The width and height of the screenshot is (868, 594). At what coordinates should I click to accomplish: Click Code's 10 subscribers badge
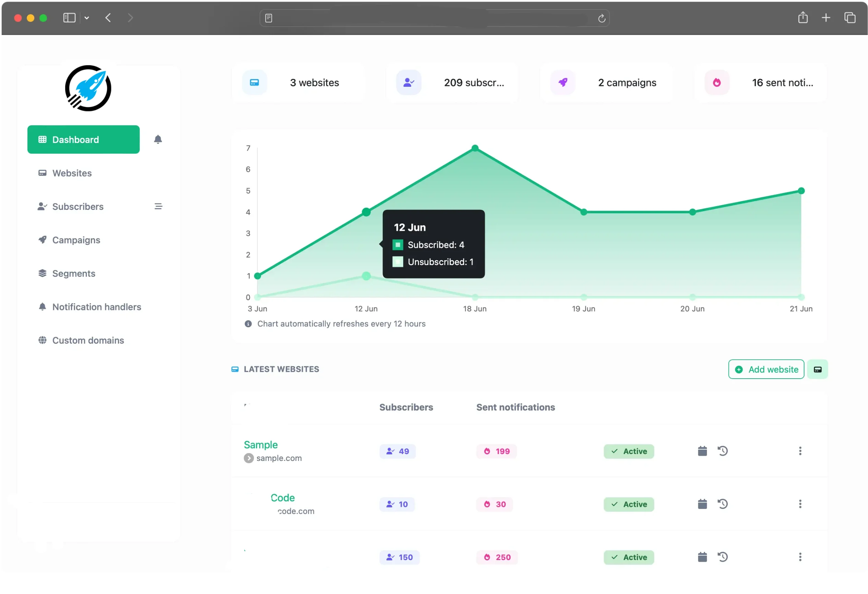point(397,504)
